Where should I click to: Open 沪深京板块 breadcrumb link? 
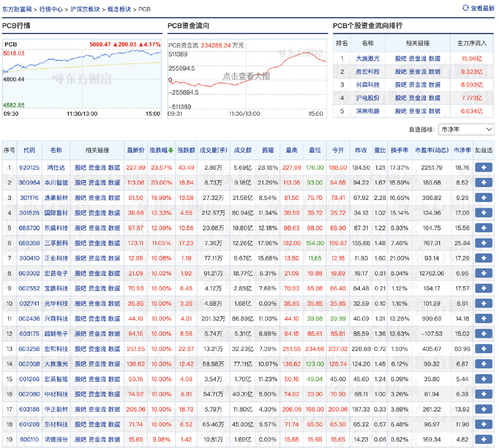[85, 9]
